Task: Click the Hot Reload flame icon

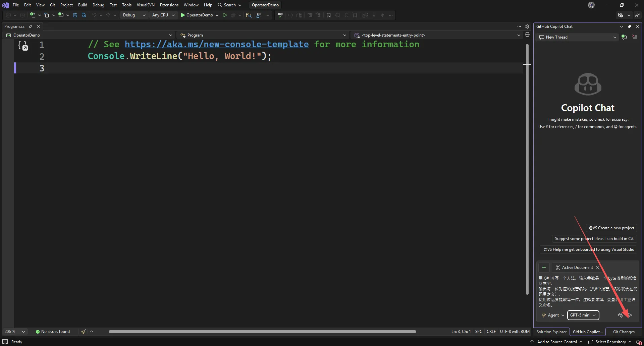Action: pos(233,15)
